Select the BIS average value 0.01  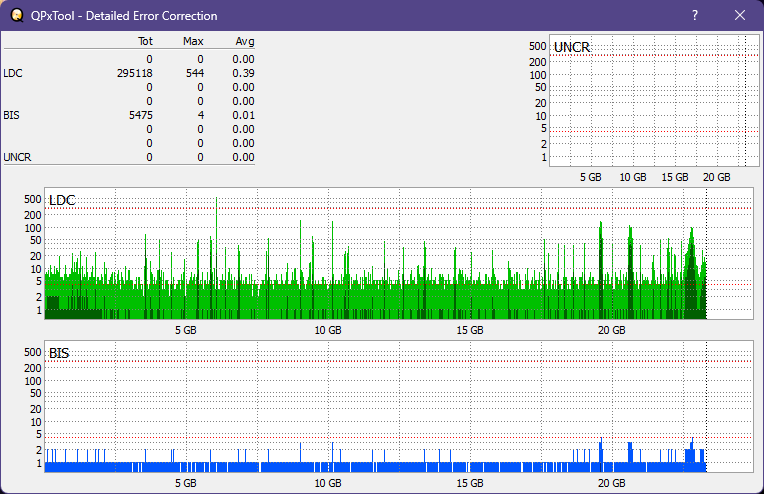click(x=243, y=115)
